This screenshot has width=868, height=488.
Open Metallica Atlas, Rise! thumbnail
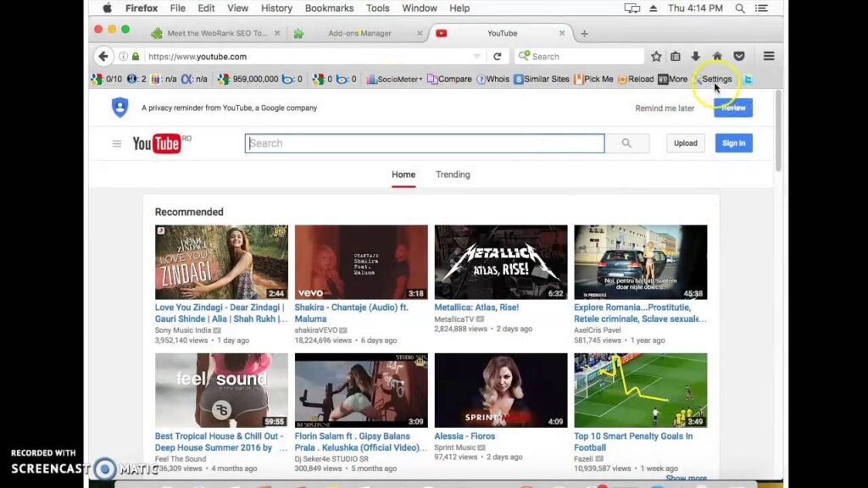coord(501,263)
